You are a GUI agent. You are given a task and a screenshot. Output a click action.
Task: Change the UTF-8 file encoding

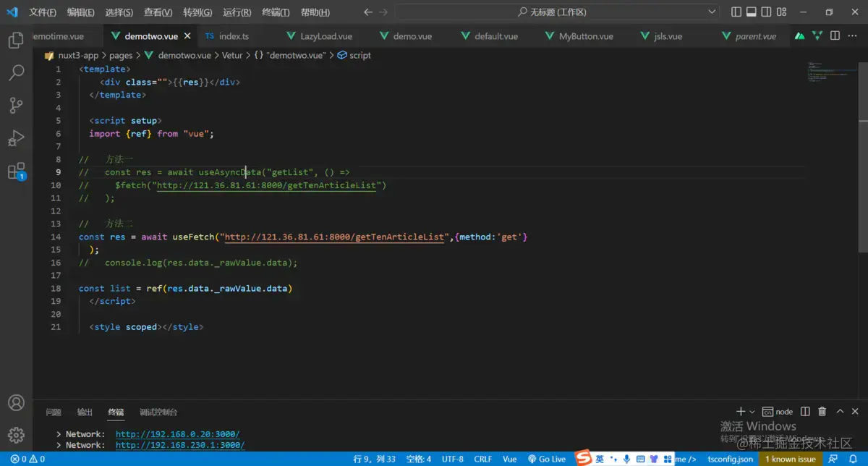tap(453, 459)
